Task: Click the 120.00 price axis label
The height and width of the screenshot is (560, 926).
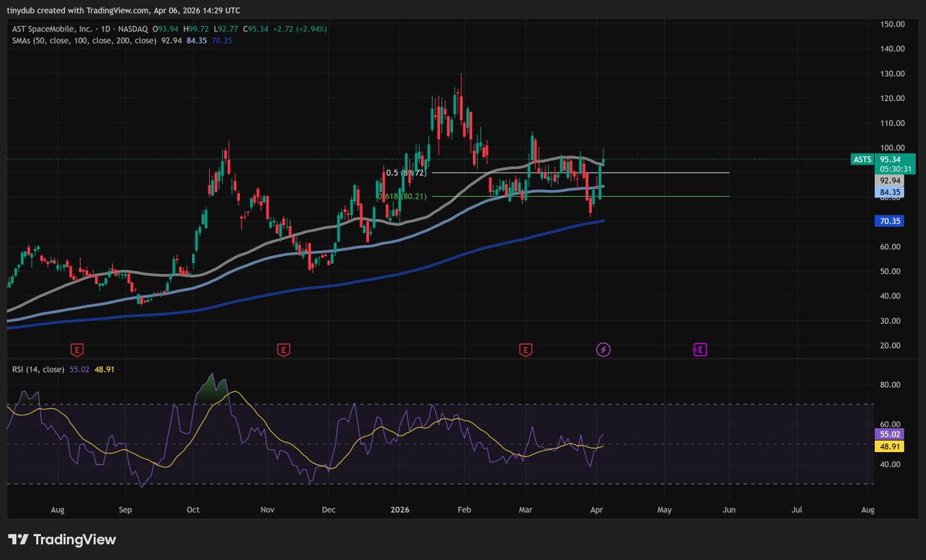Action: (x=894, y=98)
